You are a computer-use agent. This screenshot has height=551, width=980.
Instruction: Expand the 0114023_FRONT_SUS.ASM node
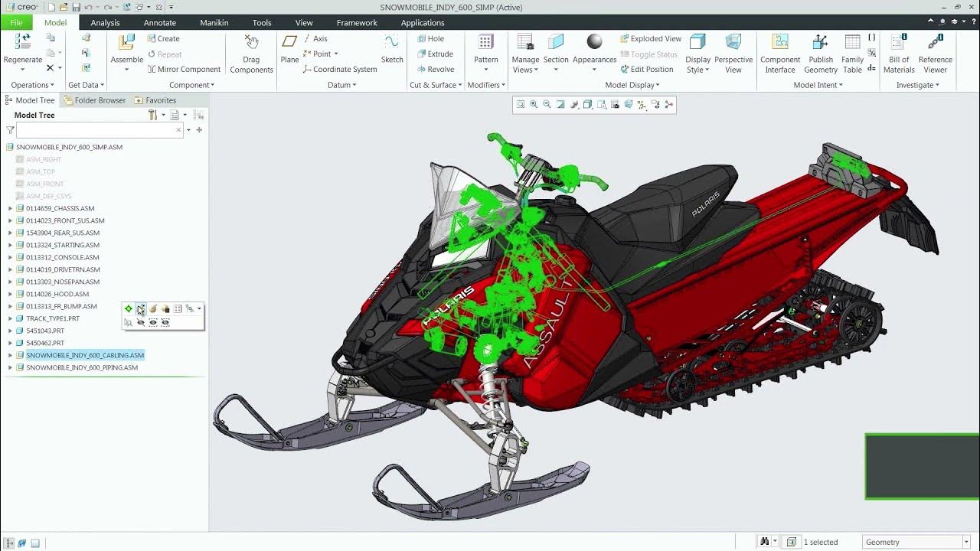pyautogui.click(x=10, y=220)
